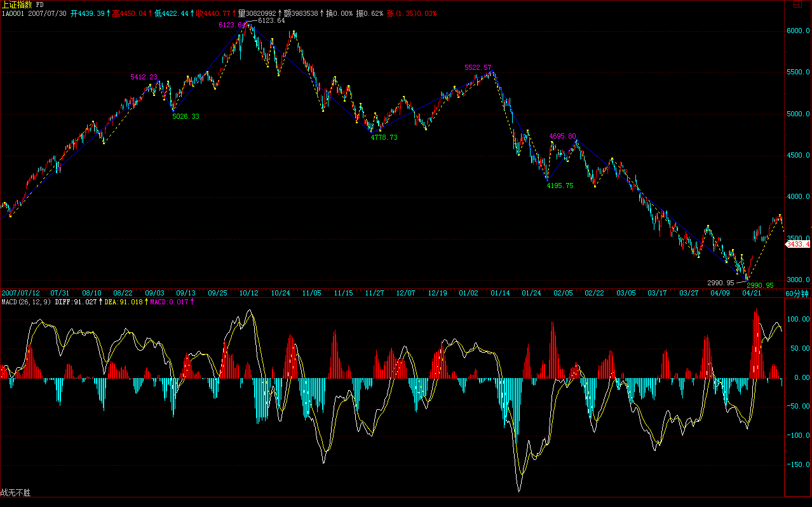Click the 战无不胜 text at bottom-left
The image size is (812, 507).
tap(16, 492)
